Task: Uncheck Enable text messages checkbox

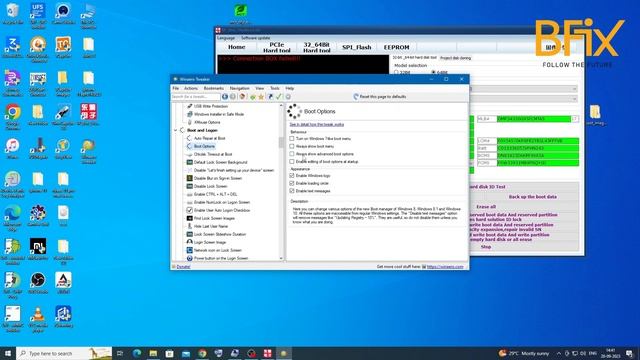Action: coord(292,191)
